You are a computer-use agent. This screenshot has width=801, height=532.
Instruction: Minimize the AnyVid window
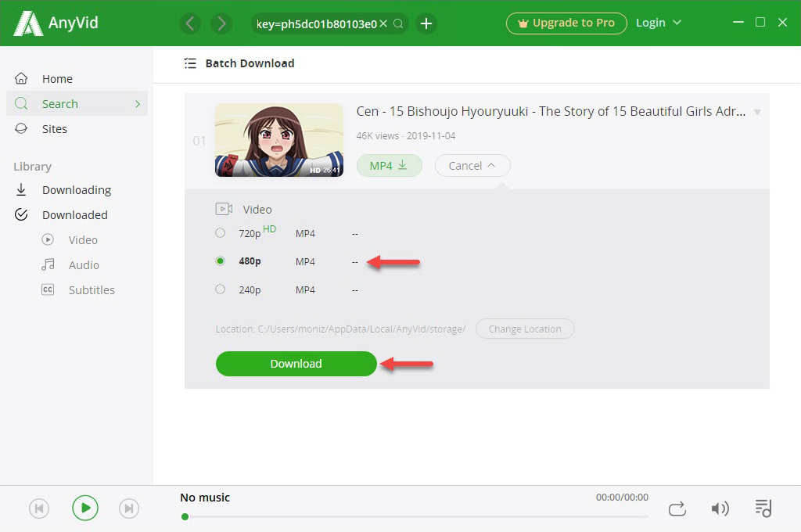tap(738, 23)
